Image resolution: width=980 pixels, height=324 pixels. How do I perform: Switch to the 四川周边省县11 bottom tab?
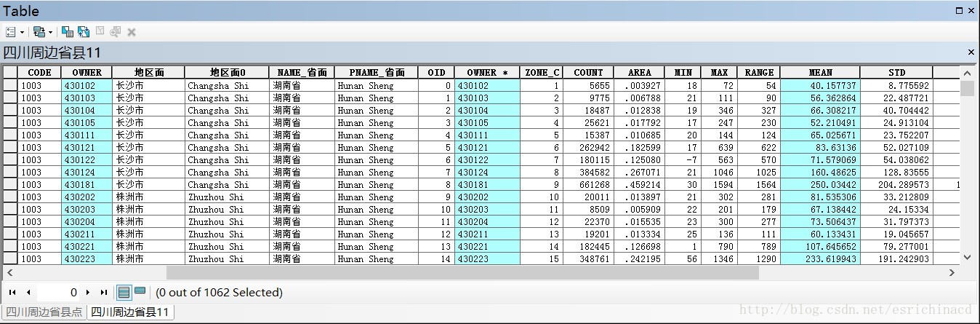[x=130, y=312]
